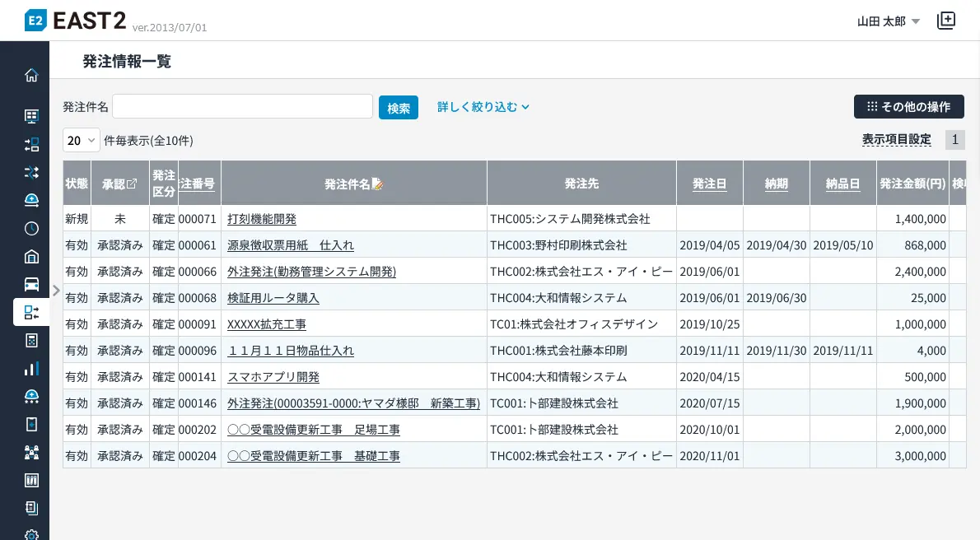This screenshot has width=980, height=540.
Task: Open the Home icon in the sidebar
Action: 31,76
